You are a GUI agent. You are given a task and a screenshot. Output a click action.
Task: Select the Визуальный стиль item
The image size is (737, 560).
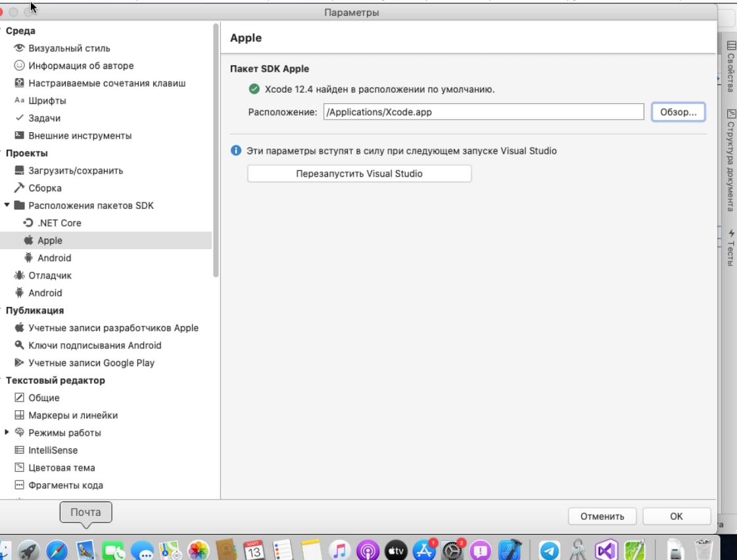tap(69, 48)
